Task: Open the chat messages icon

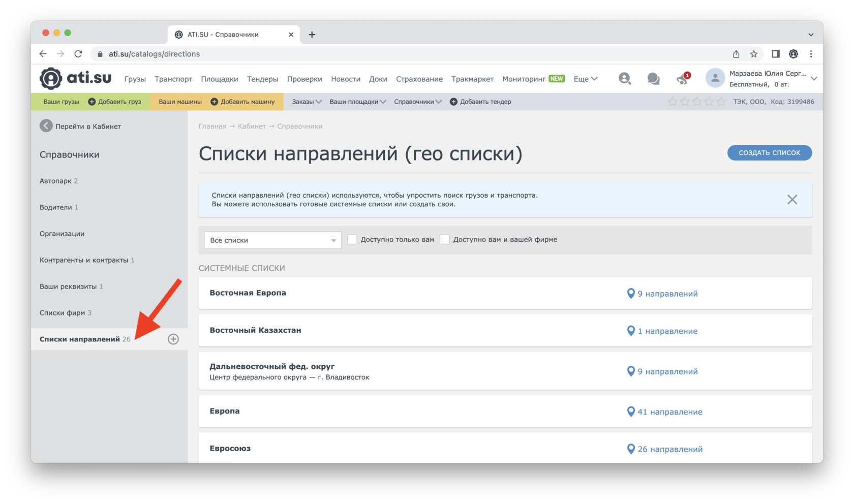Action: coord(654,79)
